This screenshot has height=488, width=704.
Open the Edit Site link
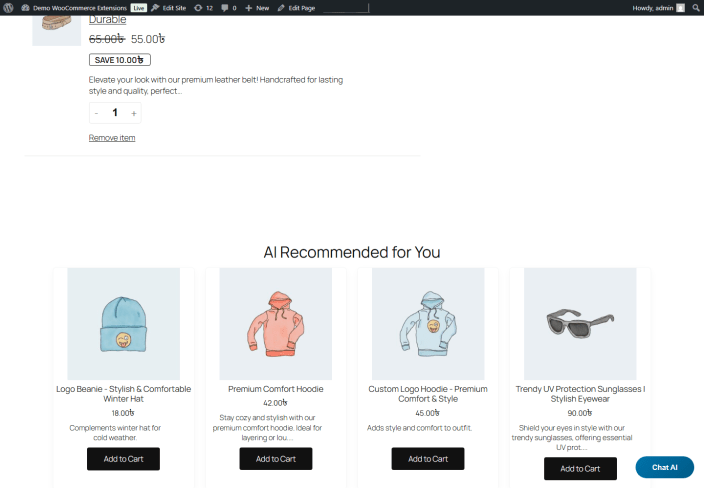[x=168, y=8]
